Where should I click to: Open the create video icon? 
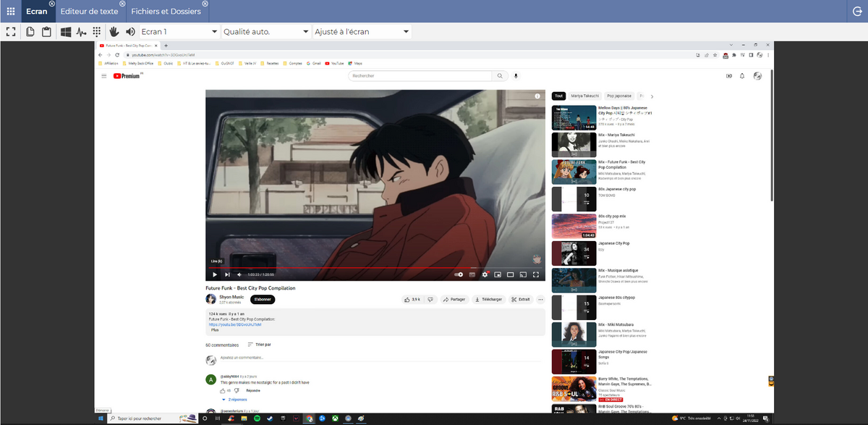tap(728, 76)
